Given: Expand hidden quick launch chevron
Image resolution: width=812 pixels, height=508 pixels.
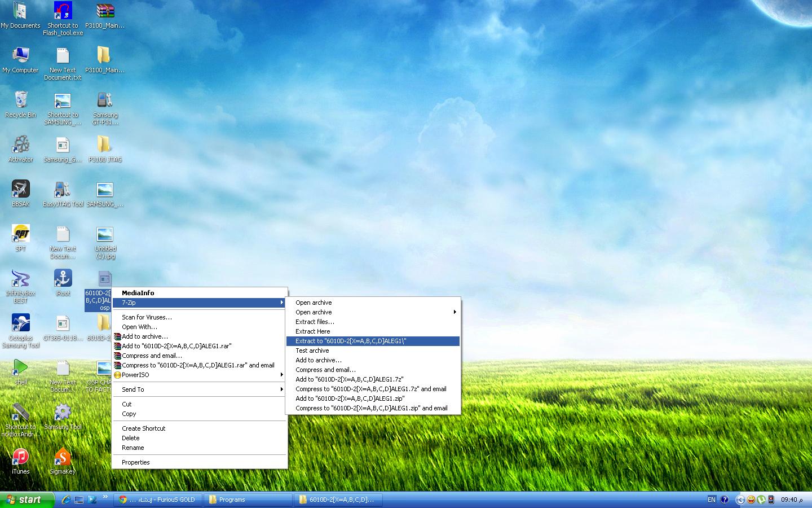Looking at the screenshot, I should tap(105, 498).
